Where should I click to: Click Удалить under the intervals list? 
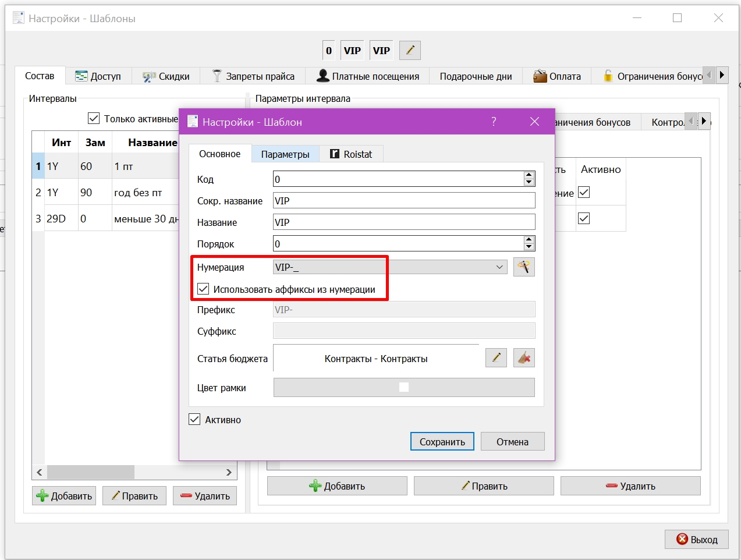coord(205,496)
